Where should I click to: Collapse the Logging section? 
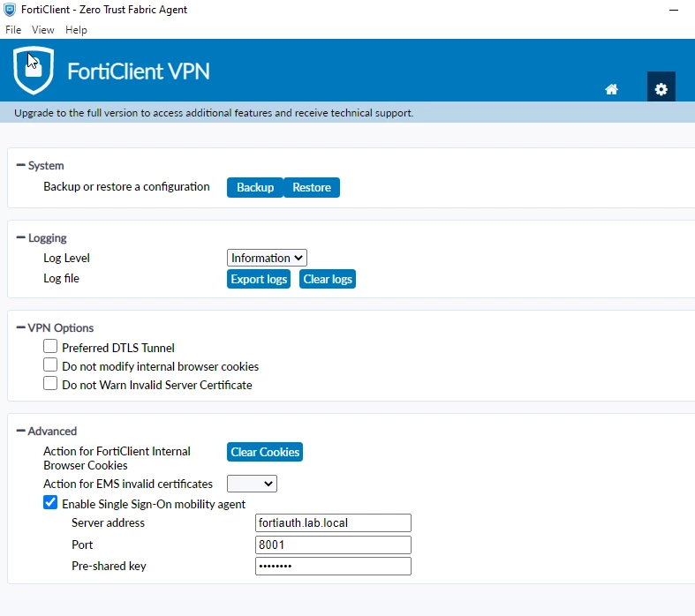pos(20,237)
